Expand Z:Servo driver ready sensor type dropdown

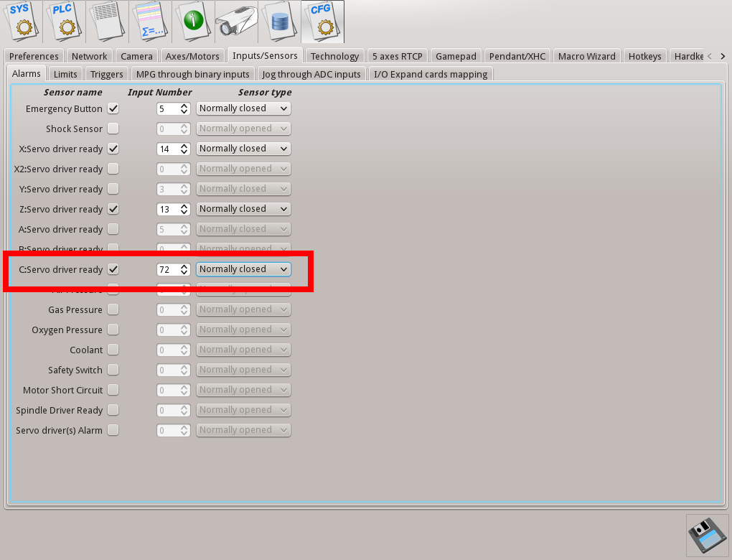click(x=243, y=209)
